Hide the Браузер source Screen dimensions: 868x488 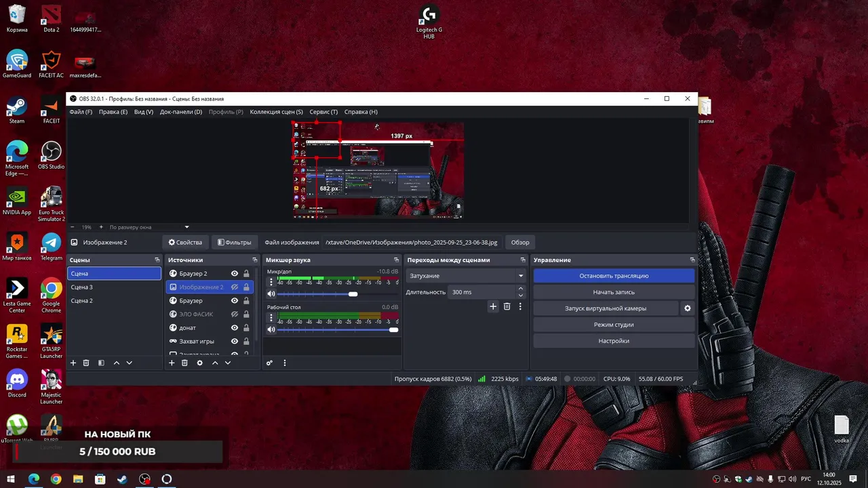pos(235,301)
